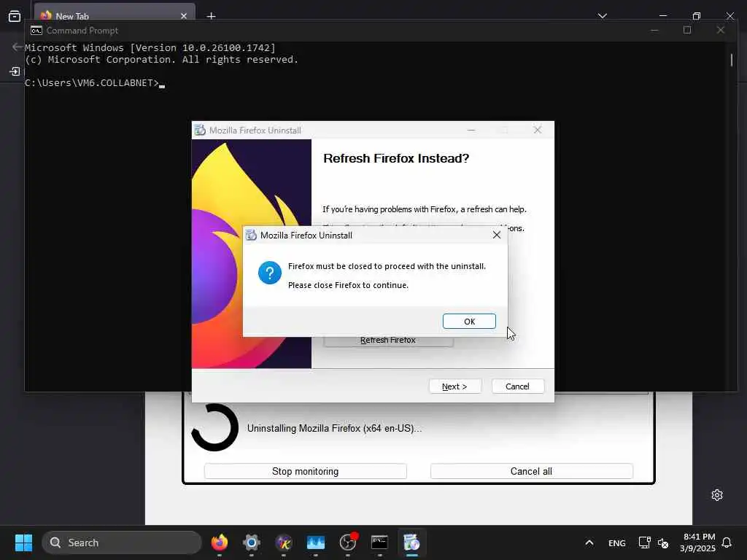Open Firefox list all tabs chevron
This screenshot has width=747, height=560.
pyautogui.click(x=602, y=16)
